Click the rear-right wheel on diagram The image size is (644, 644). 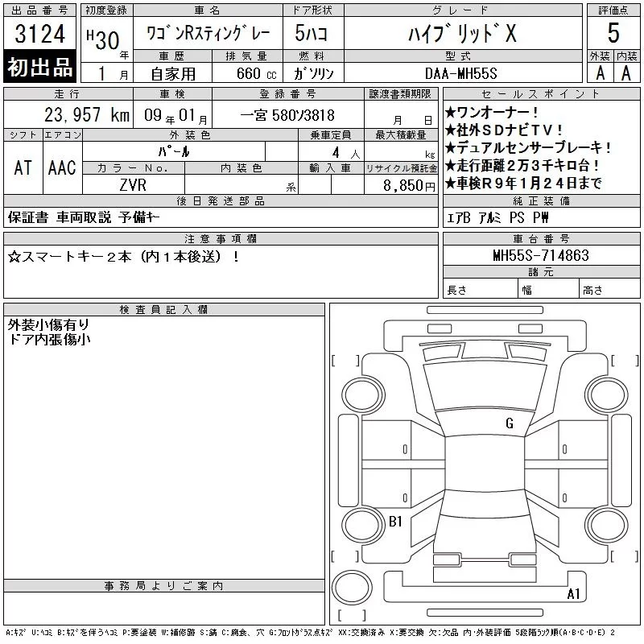click(607, 525)
